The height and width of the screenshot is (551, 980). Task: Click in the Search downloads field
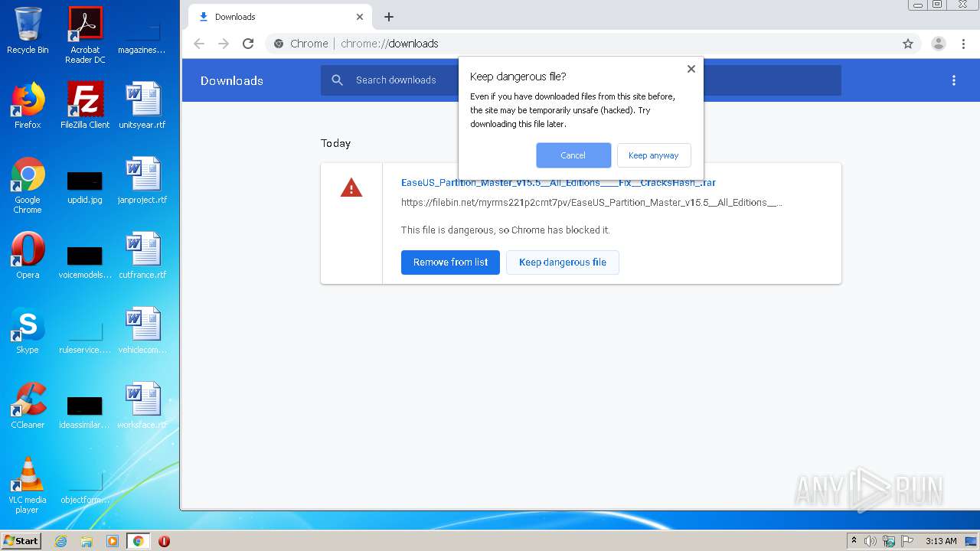click(581, 80)
